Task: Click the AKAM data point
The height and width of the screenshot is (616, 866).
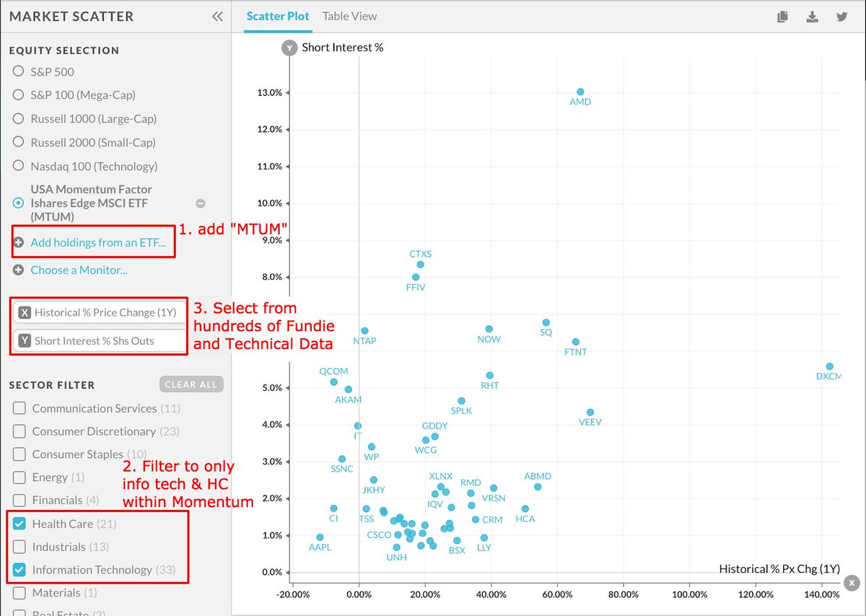Action: tap(348, 390)
